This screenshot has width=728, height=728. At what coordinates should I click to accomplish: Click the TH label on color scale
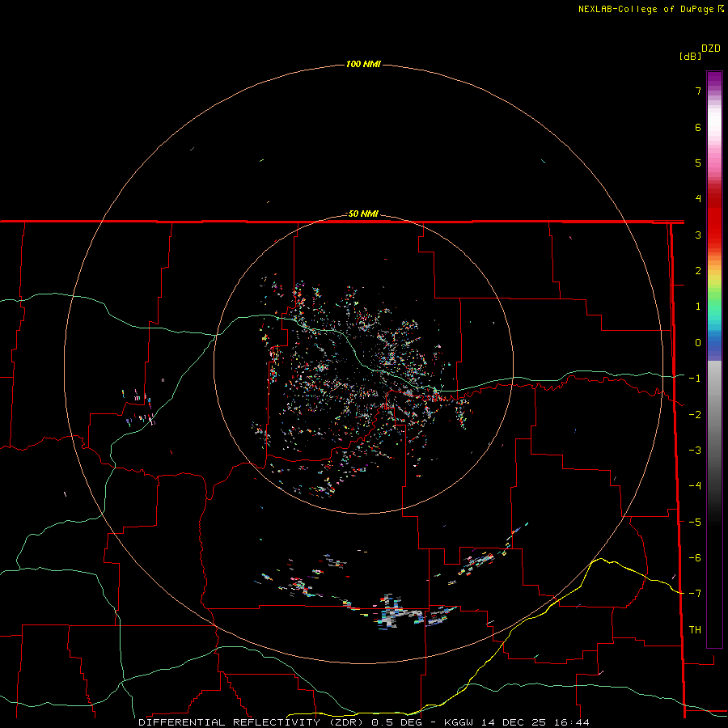coord(695,630)
